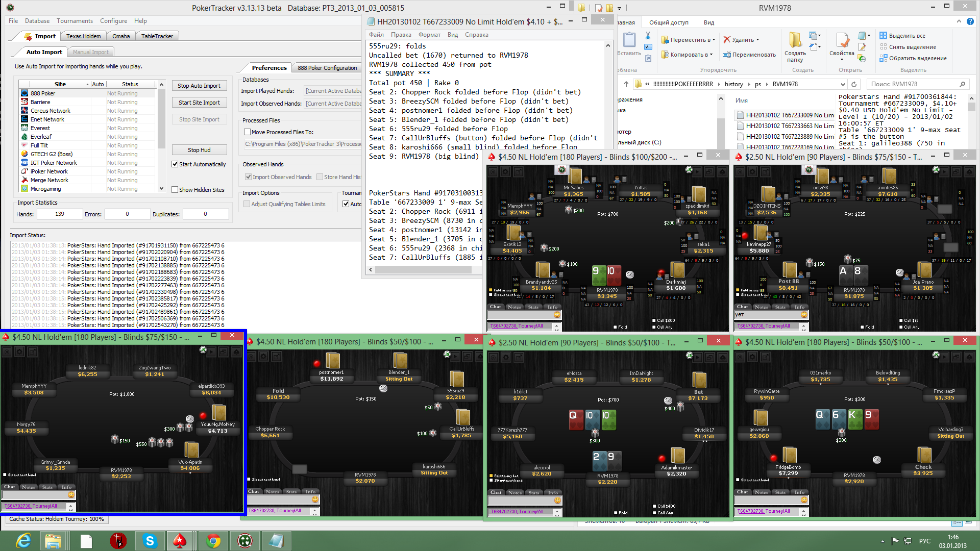Image resolution: width=980 pixels, height=551 pixels.
Task: Expand Переместить в dropdown in Explorer
Action: tap(713, 40)
